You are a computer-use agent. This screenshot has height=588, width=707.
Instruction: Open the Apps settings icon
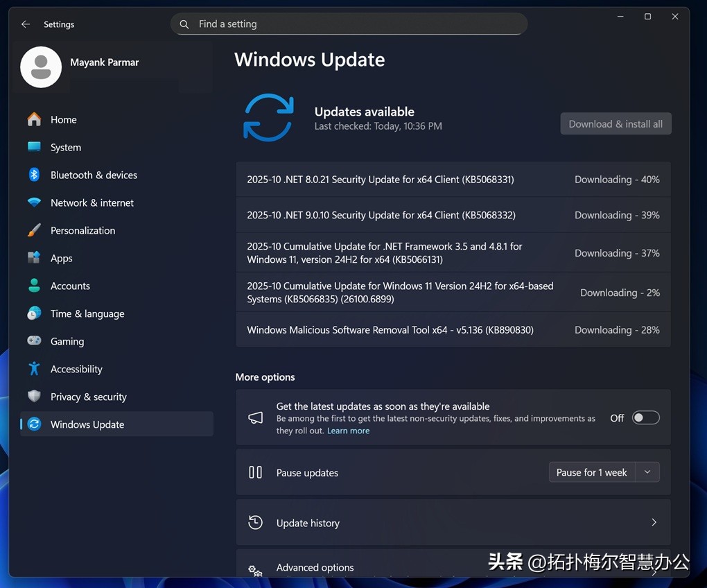(x=34, y=258)
